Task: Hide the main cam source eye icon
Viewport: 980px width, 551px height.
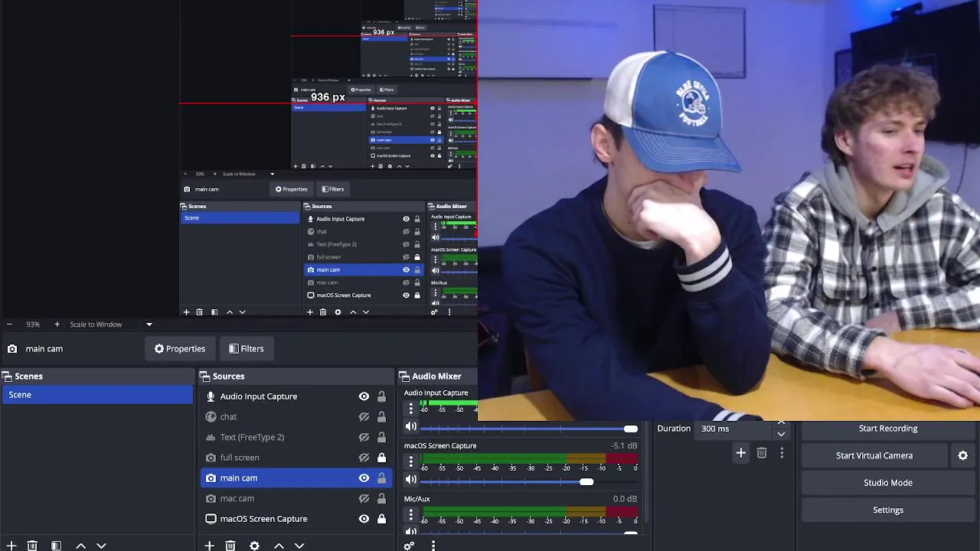Action: point(364,478)
